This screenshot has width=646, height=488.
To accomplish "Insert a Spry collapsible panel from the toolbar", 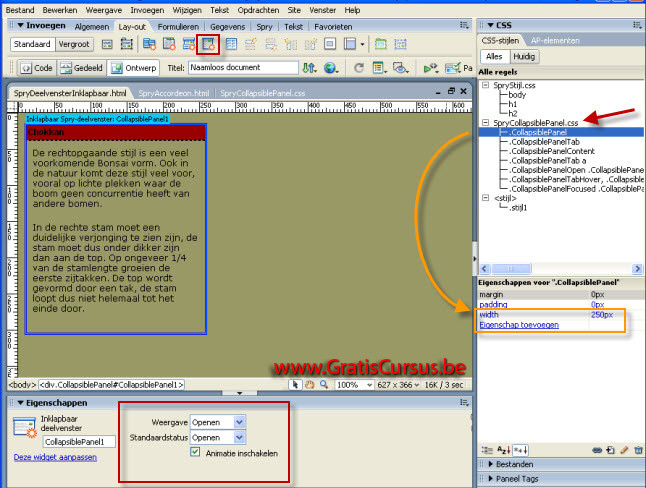I will pos(208,44).
